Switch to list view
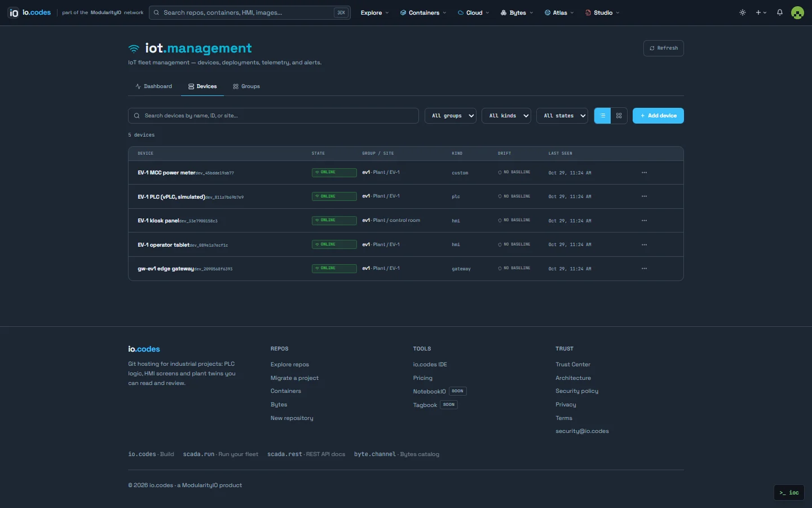Viewport: 812px width, 508px height. (603, 116)
